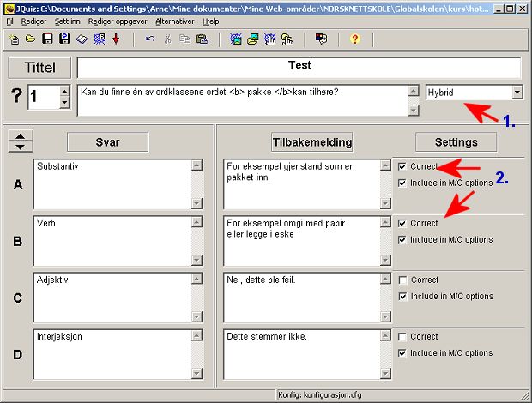Screen dimensions: 532x403
Task: Click the question number field showing 1
Action: [44, 97]
